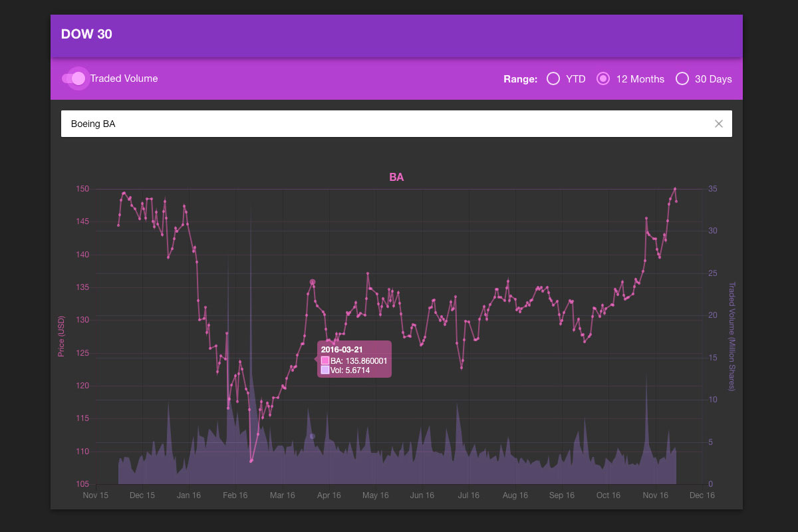Click the Vol: 5.6714 value in tooltip
This screenshot has width=798, height=532.
350,370
